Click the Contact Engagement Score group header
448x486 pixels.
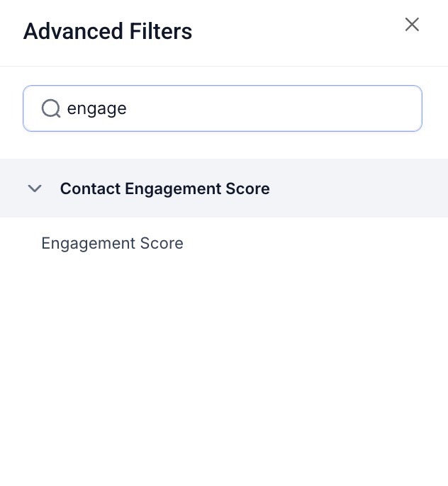[x=164, y=188]
